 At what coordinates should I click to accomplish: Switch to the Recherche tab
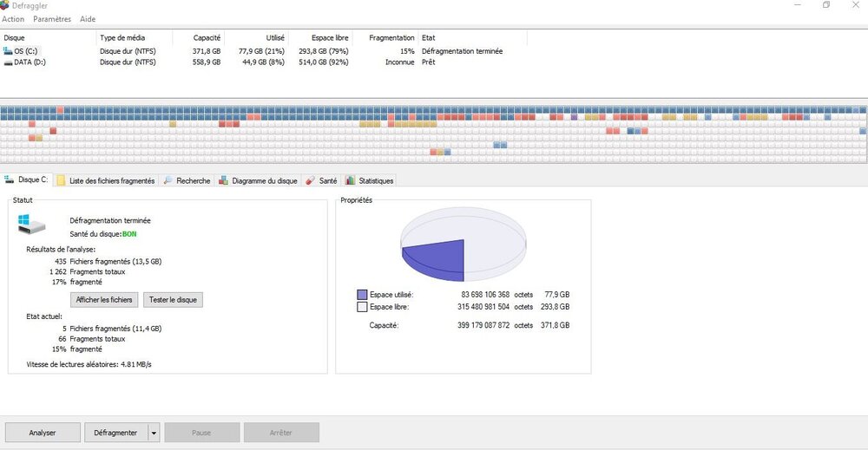(187, 180)
